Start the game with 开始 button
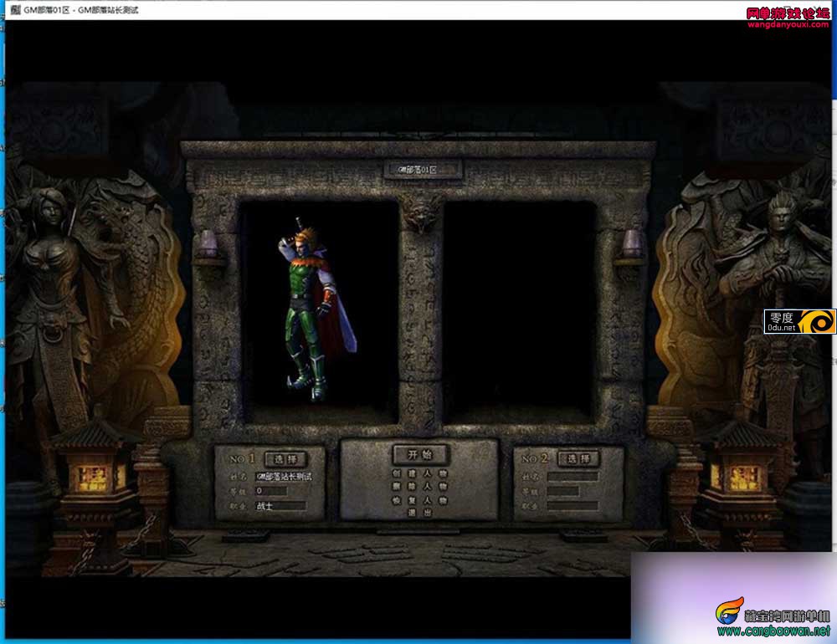 tap(420, 455)
